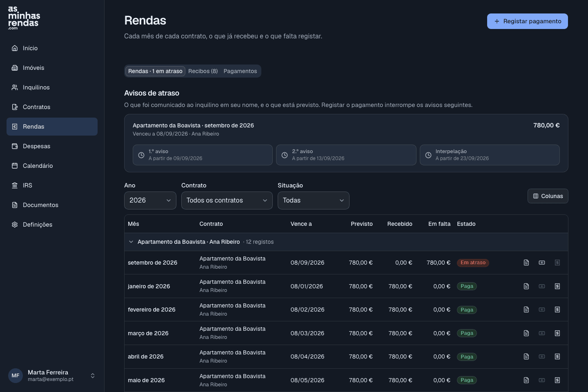Open the Contrato dropdown Todos os contratos

click(227, 200)
